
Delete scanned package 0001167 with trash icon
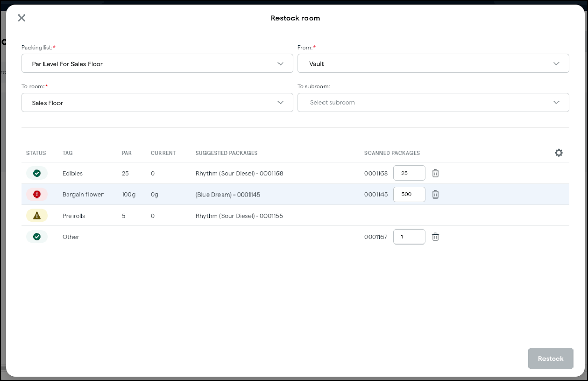point(435,236)
